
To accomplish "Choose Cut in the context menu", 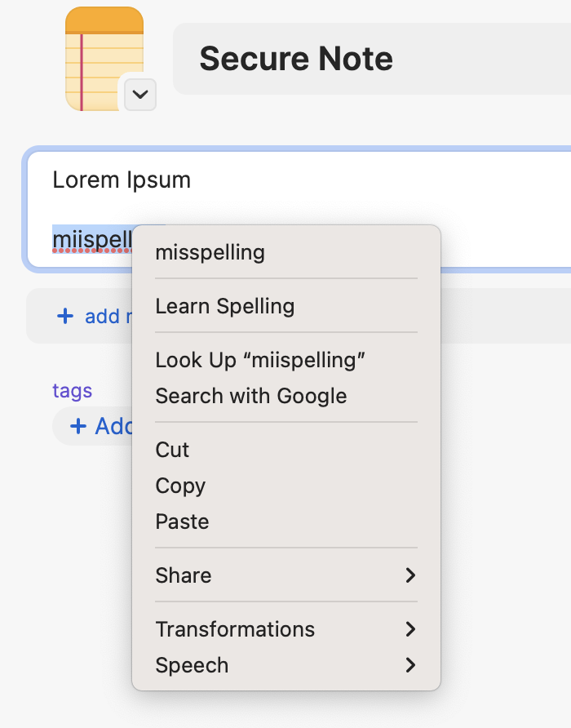I will click(172, 450).
